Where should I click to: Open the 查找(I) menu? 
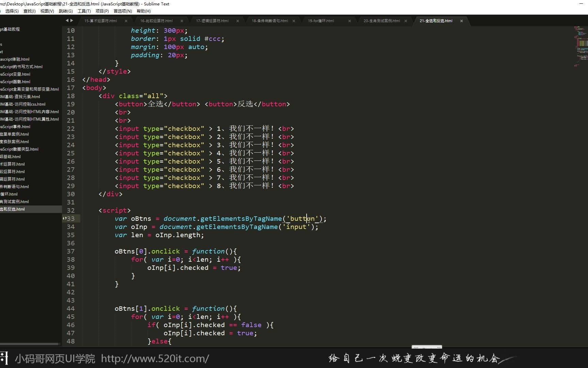29,11
